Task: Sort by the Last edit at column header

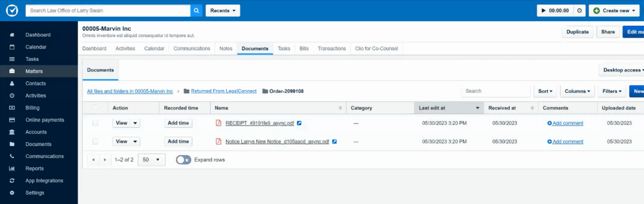Action: click(x=449, y=108)
